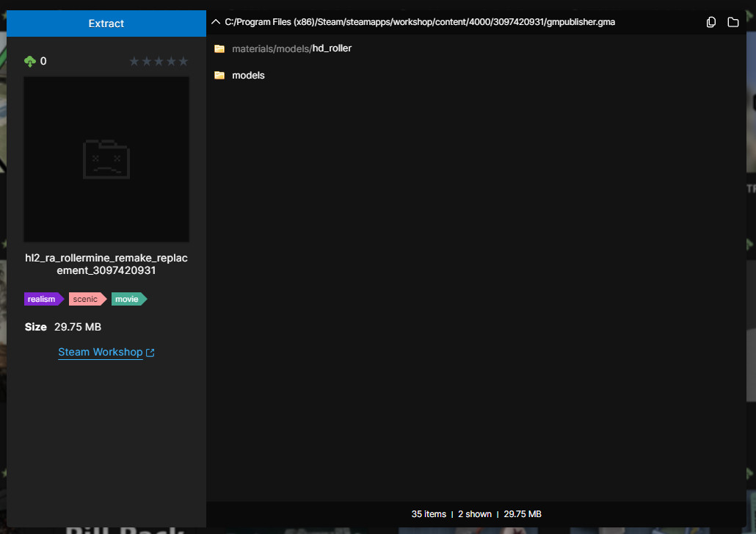Select the green movie tag
Viewport: 756px width, 534px height.
[128, 299]
